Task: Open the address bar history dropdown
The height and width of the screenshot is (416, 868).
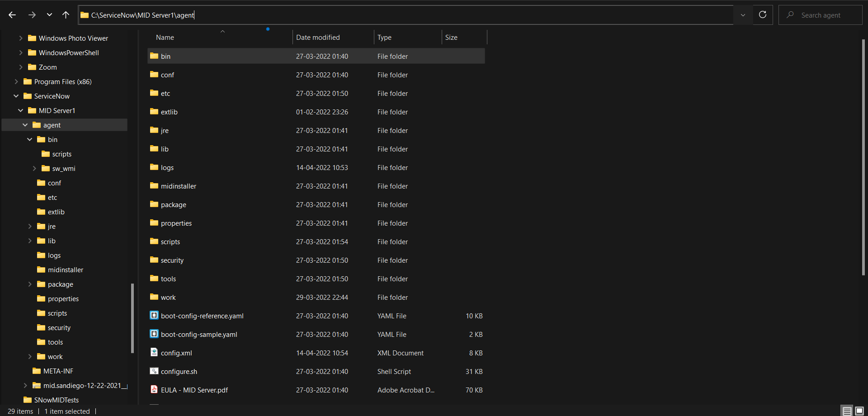Action: tap(743, 15)
